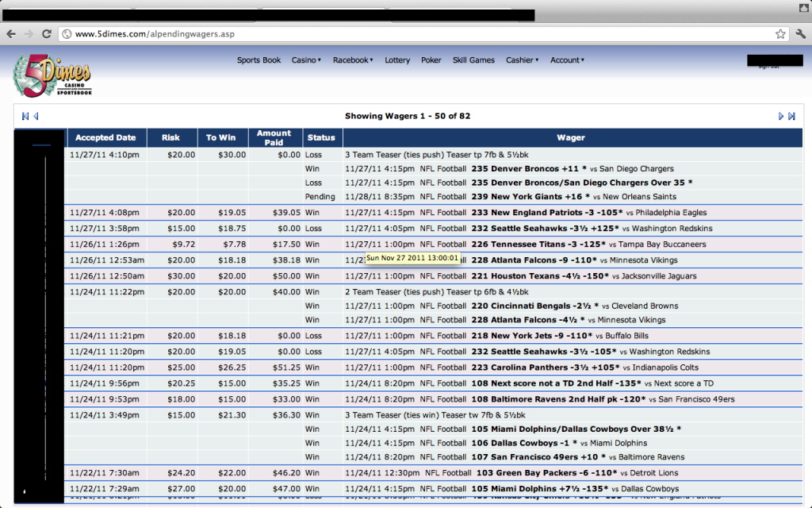The width and height of the screenshot is (812, 508).
Task: Open the Lottery page
Action: tap(397, 60)
